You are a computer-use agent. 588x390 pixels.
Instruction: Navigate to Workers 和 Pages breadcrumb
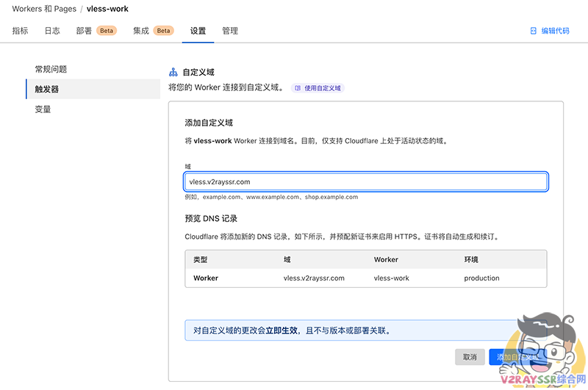(x=43, y=9)
